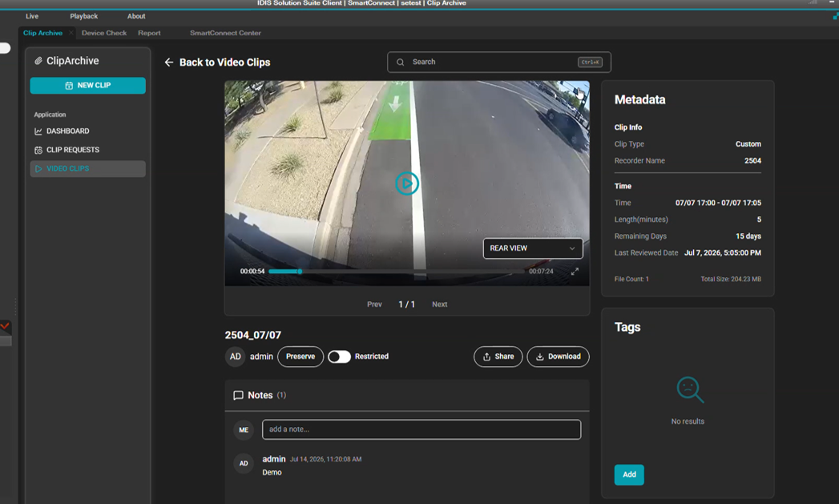
Task: Click the Download button
Action: [558, 357]
